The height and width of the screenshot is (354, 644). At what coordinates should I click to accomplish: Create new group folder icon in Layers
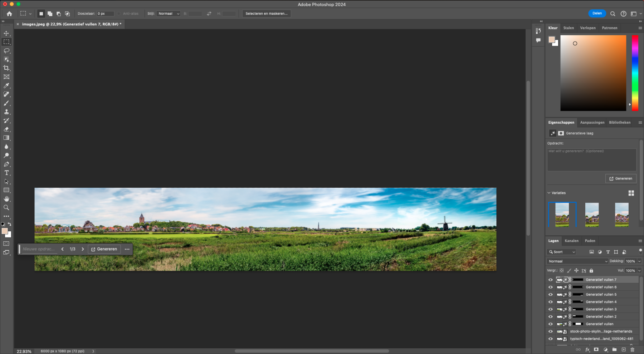[x=614, y=350]
